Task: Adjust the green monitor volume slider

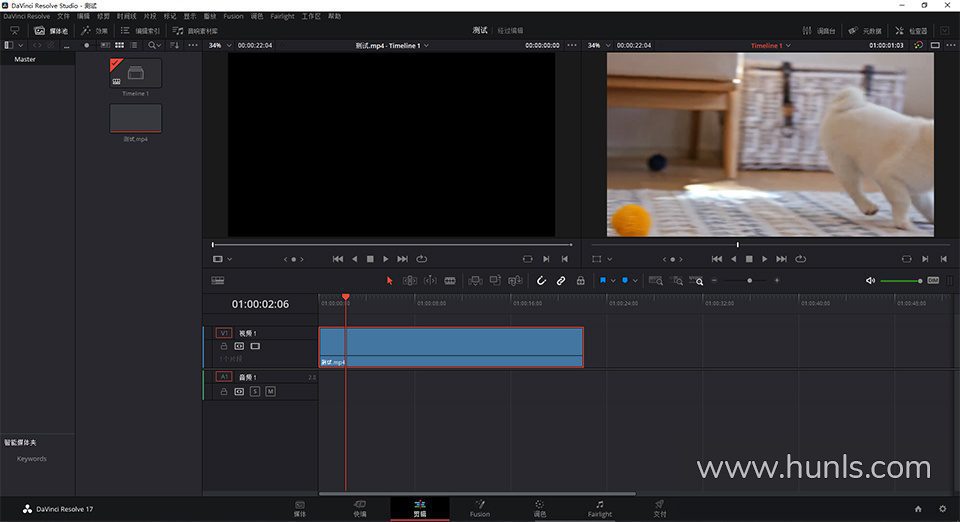Action: pyautogui.click(x=901, y=281)
